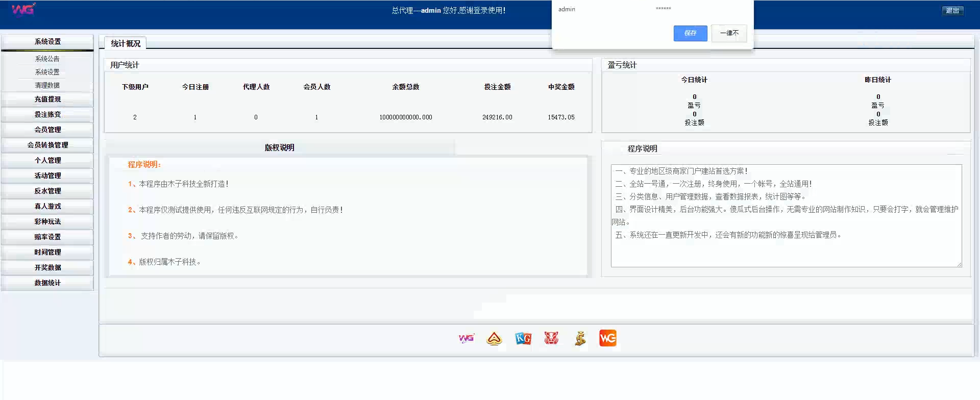Click the 一律不 never-save button
Screen dimensions: 980x400
pyautogui.click(x=729, y=33)
